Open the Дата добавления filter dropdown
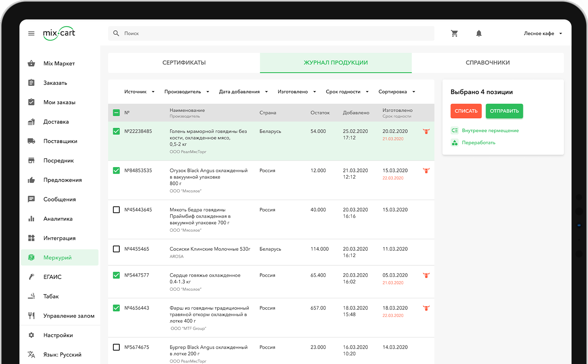 [x=244, y=92]
